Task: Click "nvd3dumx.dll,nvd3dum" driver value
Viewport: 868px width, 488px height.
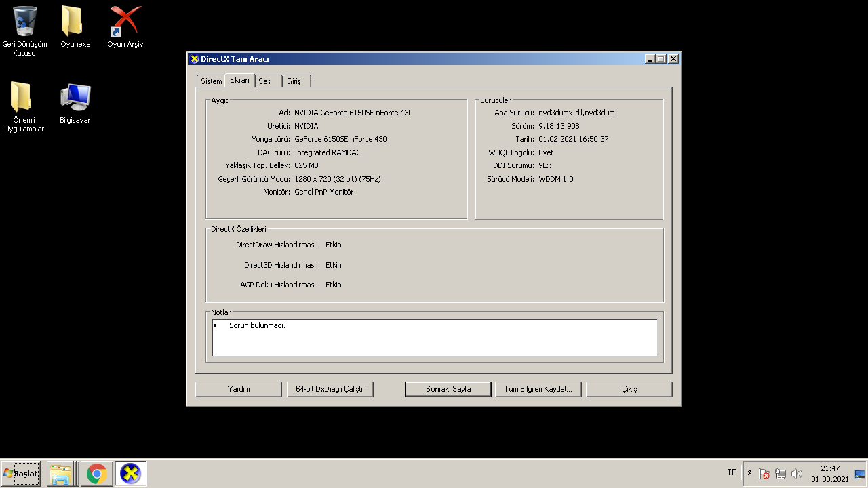Action: [x=576, y=113]
